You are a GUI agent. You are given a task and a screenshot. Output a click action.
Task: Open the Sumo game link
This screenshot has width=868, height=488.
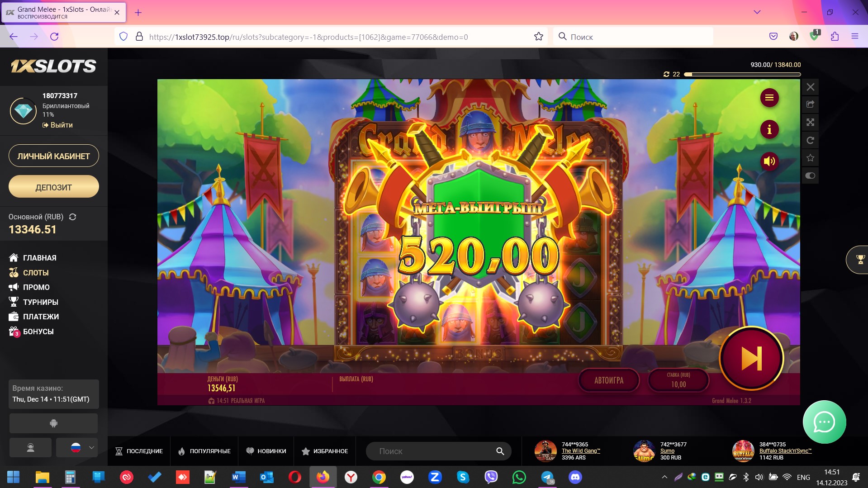click(x=667, y=451)
